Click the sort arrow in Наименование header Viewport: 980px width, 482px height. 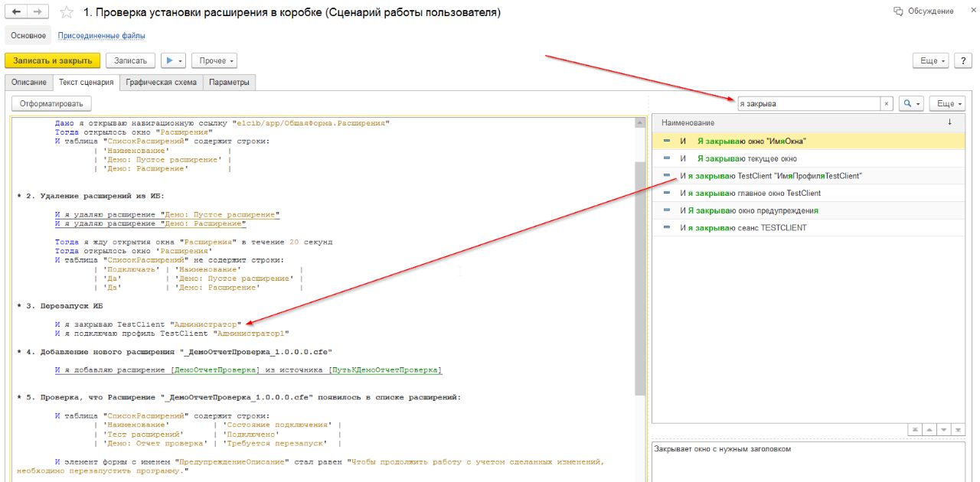(x=949, y=122)
